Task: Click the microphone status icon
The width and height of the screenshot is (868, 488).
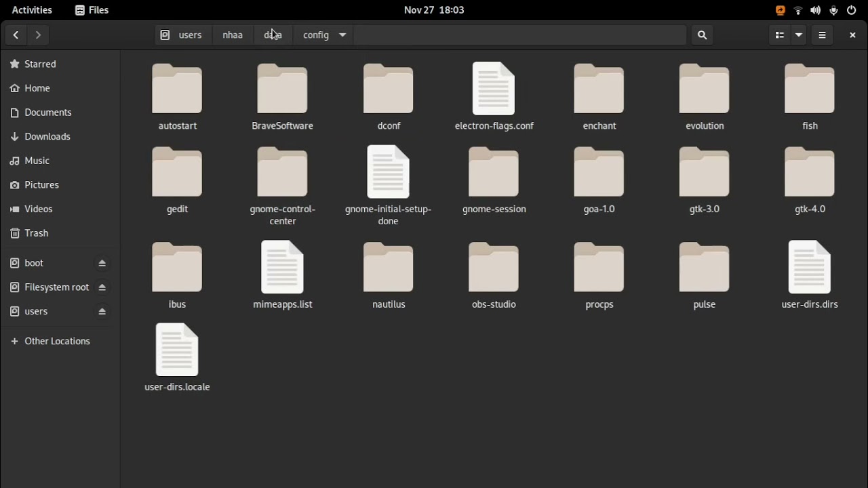Action: [x=833, y=10]
